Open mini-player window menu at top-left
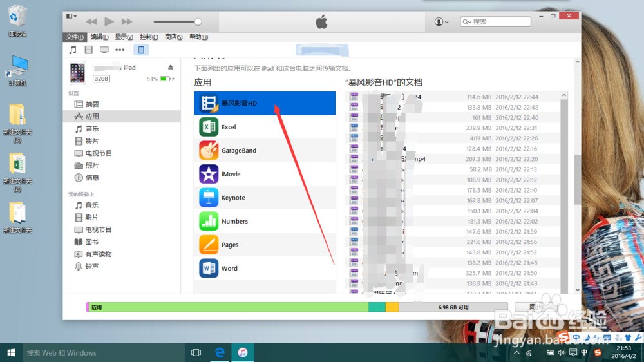This screenshot has height=362, width=644. tap(71, 16)
